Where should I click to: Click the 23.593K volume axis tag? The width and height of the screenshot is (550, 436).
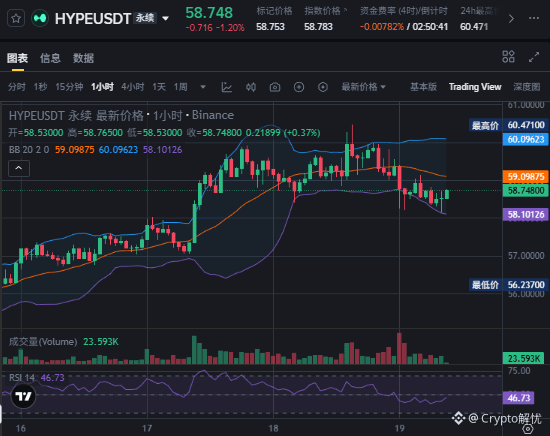523,358
